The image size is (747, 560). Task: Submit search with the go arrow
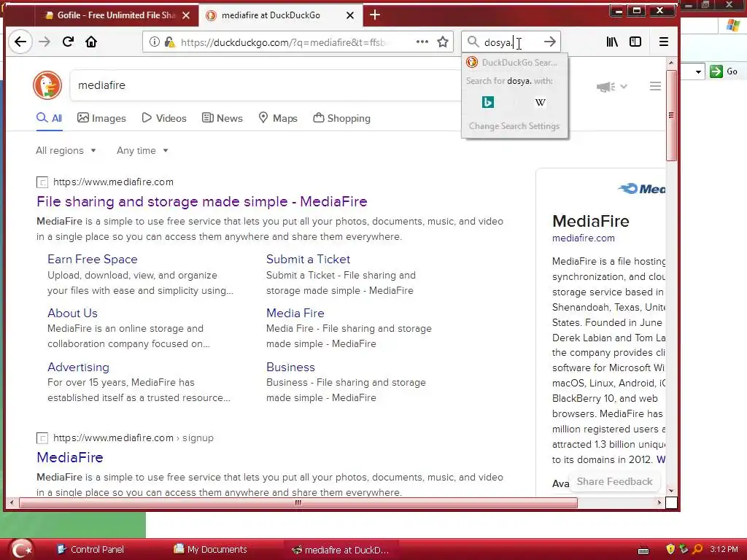click(550, 42)
